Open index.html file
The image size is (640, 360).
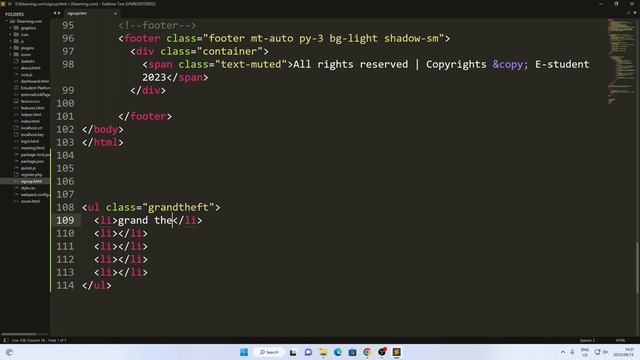30,121
